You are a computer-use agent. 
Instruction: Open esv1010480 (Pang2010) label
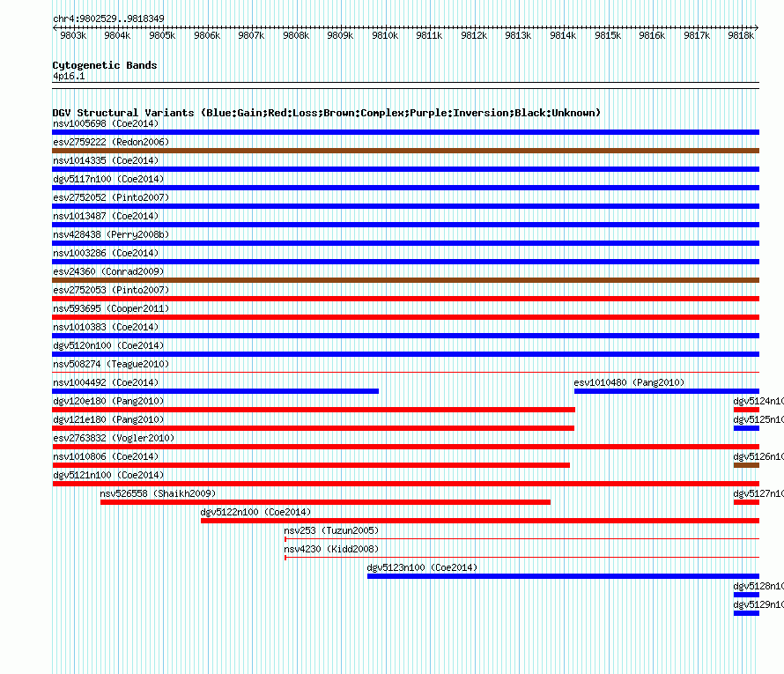click(x=629, y=382)
